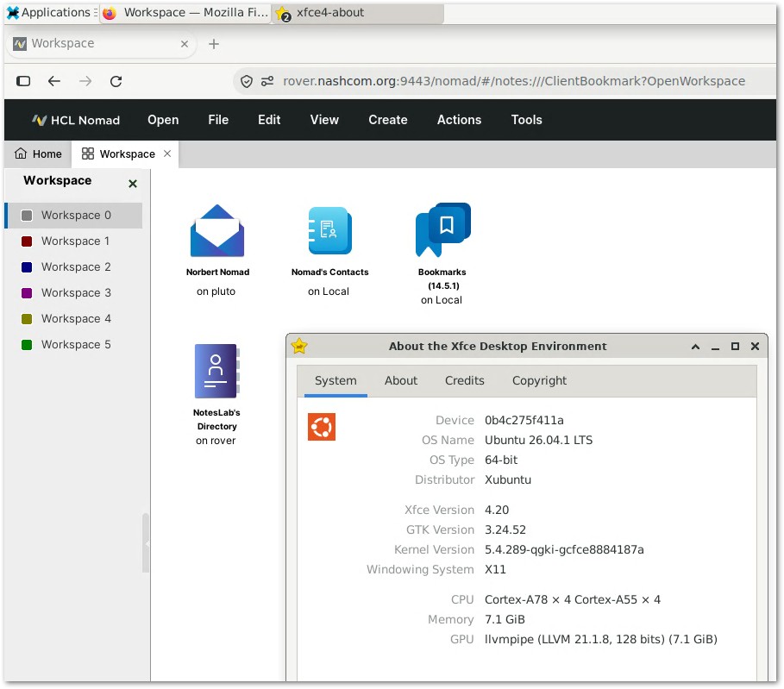Reload the page in Firefox
The width and height of the screenshot is (784, 689).
click(x=116, y=81)
